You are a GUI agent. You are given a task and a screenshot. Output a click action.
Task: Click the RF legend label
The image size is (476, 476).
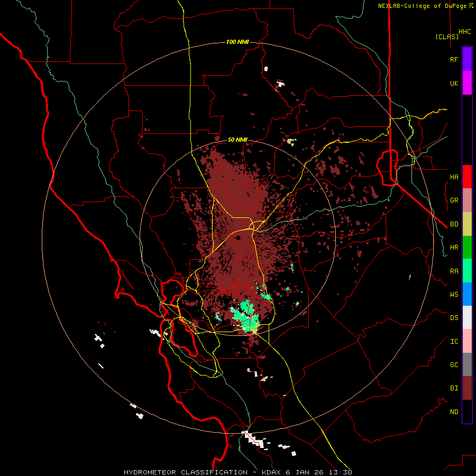pyautogui.click(x=454, y=59)
